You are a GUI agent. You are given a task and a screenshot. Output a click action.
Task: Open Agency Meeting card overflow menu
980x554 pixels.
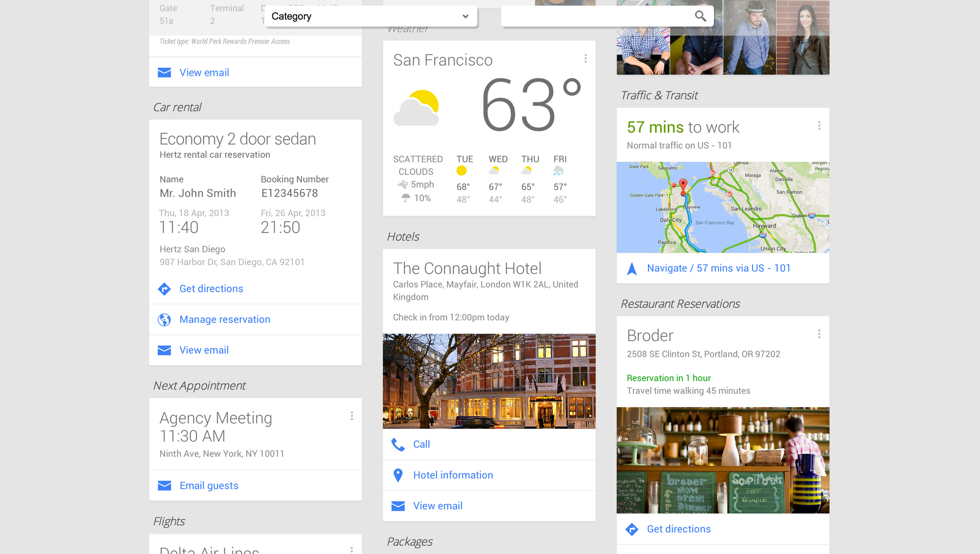pos(352,416)
